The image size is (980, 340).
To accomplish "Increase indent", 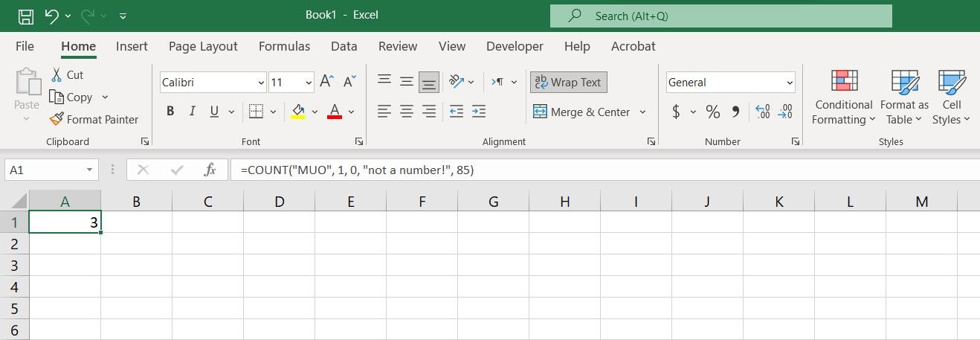I will (x=479, y=112).
